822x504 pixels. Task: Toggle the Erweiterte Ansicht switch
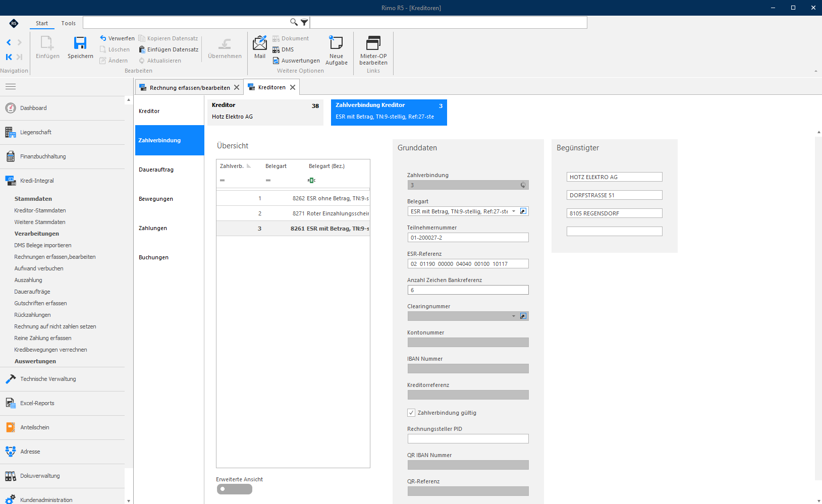[x=235, y=489]
